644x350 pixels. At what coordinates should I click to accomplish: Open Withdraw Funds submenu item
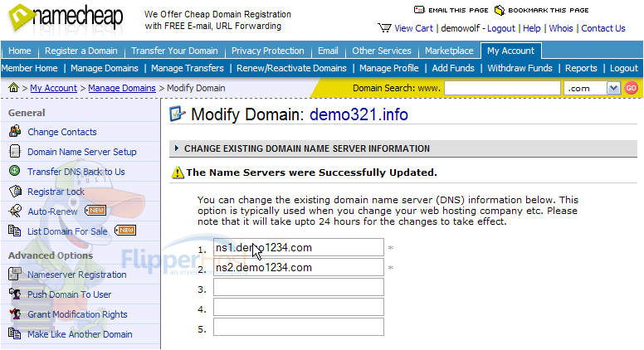pyautogui.click(x=520, y=68)
